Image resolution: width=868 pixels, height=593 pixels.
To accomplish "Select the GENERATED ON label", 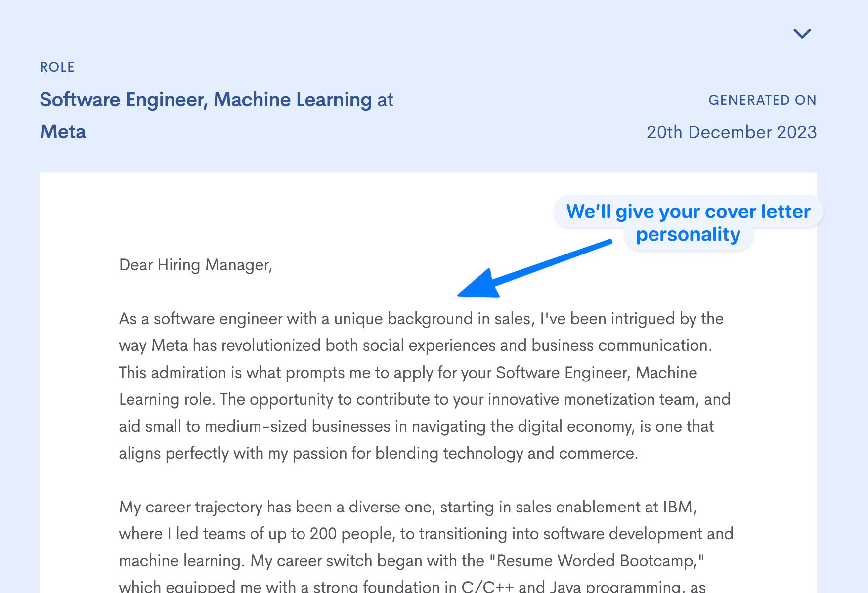I will tap(763, 100).
